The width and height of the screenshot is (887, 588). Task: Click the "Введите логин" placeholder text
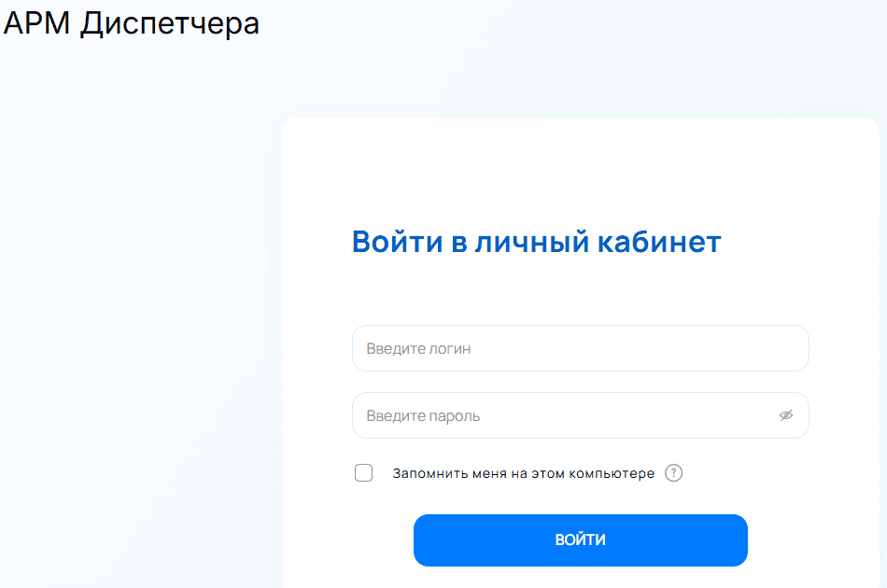tap(418, 349)
